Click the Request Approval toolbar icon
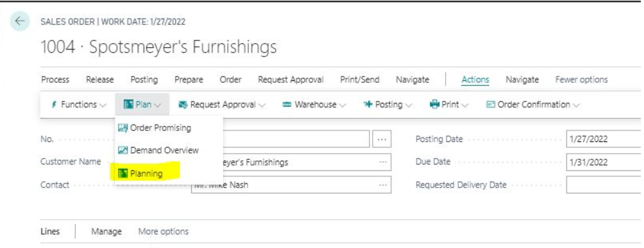Image resolution: width=644 pixels, height=248 pixels. pyautogui.click(x=183, y=105)
